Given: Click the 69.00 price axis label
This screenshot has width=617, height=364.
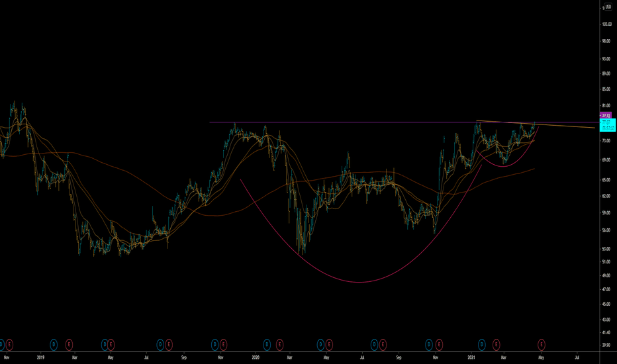Looking at the screenshot, I should [x=606, y=159].
